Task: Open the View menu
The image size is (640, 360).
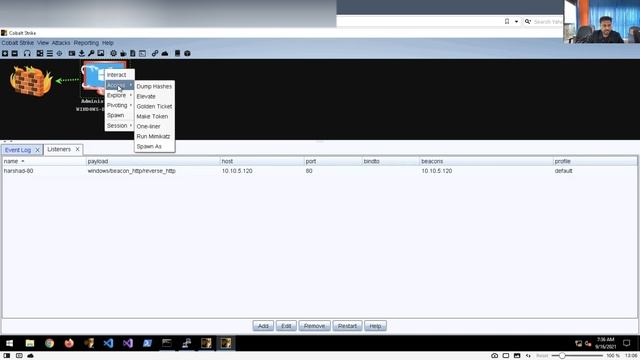Action: [x=43, y=43]
